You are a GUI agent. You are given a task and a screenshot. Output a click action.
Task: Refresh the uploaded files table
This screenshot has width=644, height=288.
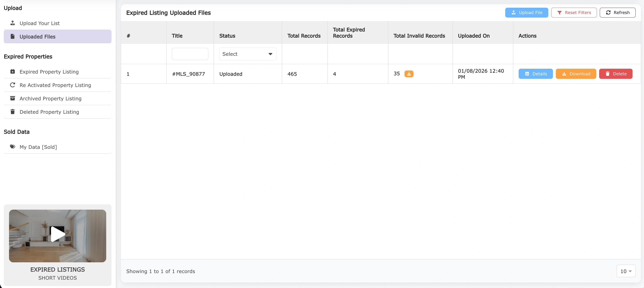(617, 13)
